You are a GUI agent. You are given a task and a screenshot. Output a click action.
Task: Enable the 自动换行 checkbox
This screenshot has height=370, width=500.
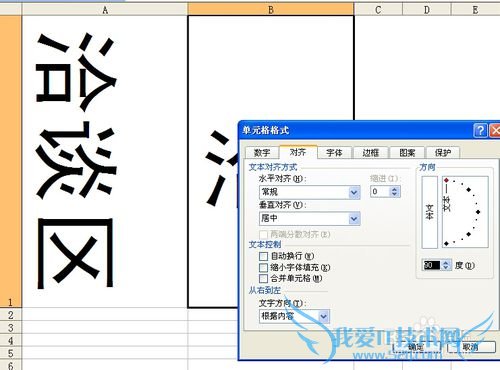pos(263,256)
